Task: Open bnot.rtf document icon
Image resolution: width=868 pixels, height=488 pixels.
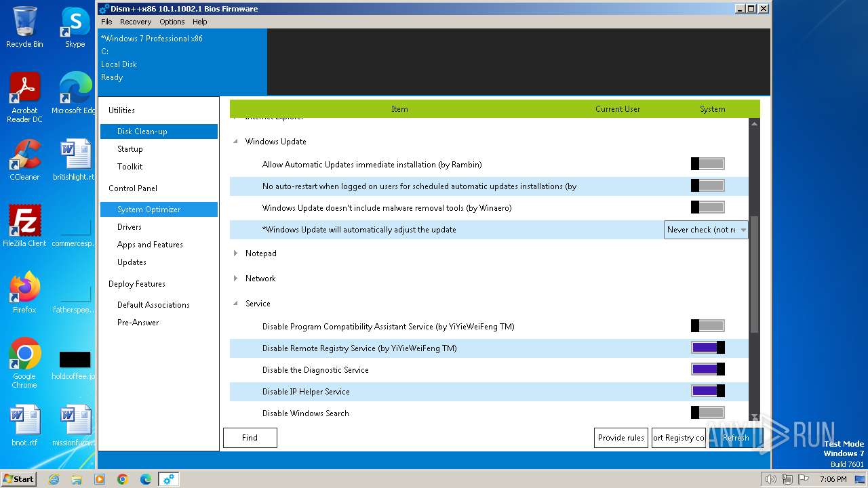Action: (x=24, y=425)
